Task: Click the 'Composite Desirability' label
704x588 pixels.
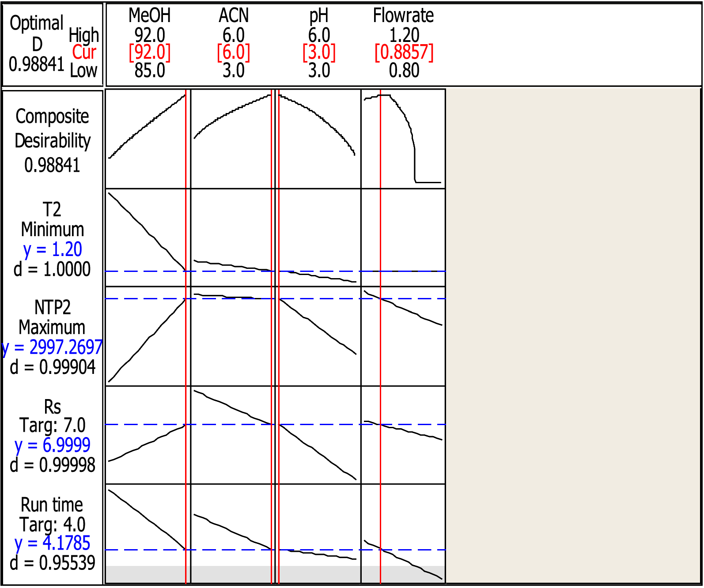Action: 53,128
